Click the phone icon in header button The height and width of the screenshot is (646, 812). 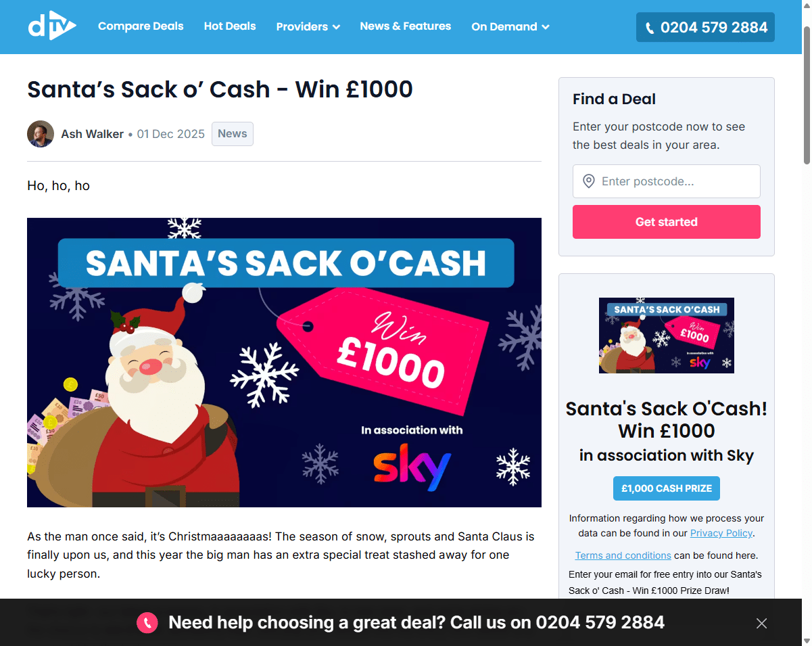pos(650,28)
